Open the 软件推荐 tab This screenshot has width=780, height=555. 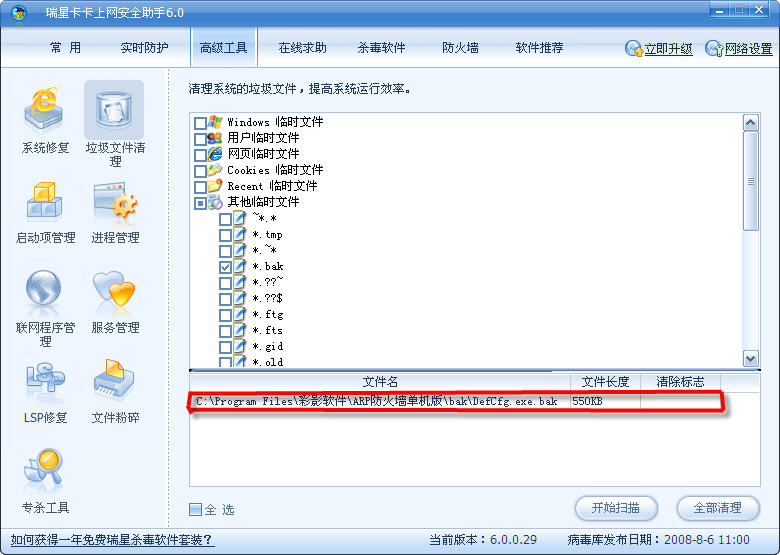coord(539,48)
